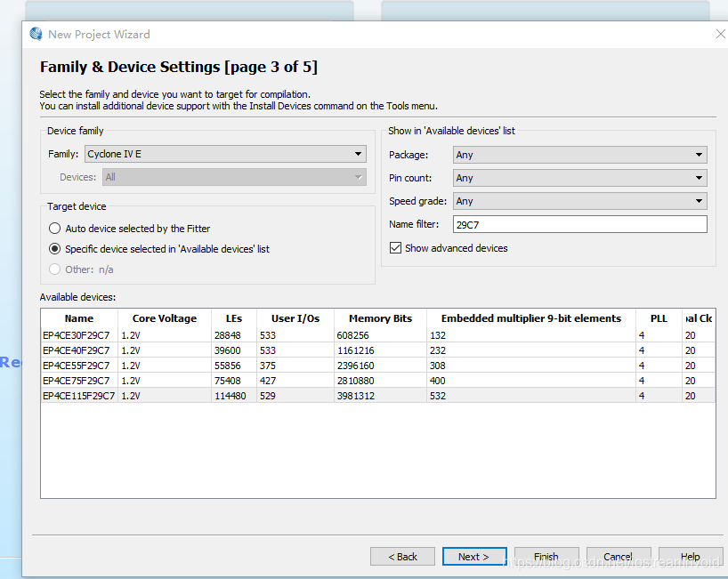728x579 pixels.
Task: Close the New Project Wizard dialog
Action: click(721, 34)
